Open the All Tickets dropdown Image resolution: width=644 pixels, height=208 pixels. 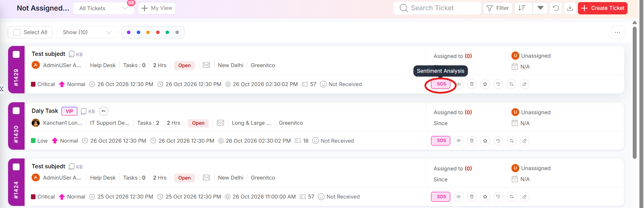(103, 8)
